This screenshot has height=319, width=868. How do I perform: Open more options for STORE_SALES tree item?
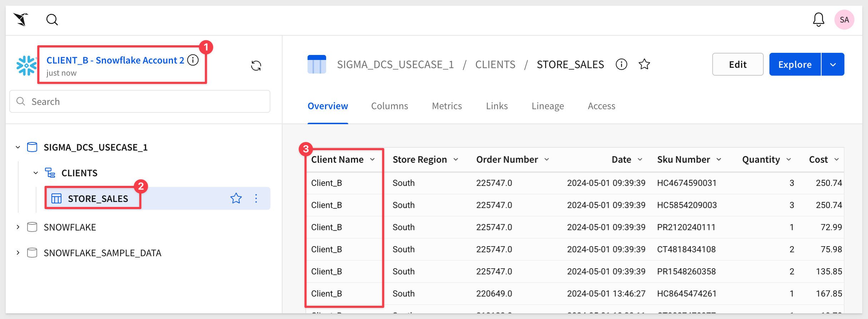(256, 198)
